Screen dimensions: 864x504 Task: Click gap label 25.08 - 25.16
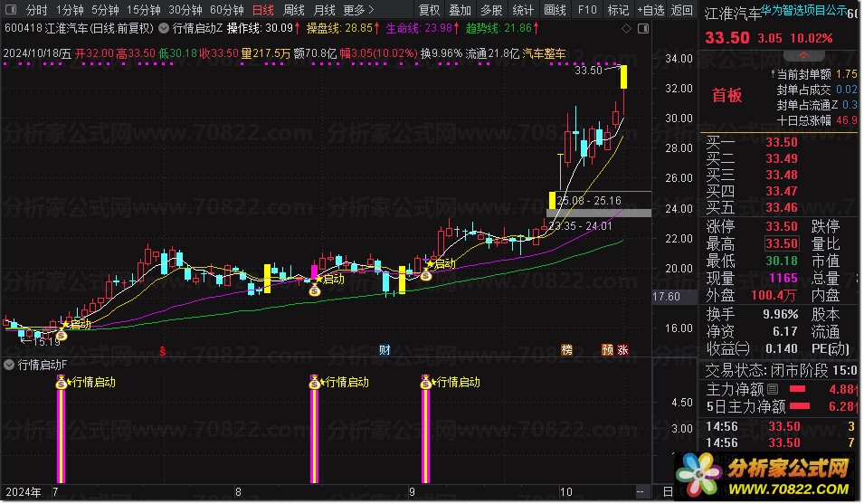[588, 201]
